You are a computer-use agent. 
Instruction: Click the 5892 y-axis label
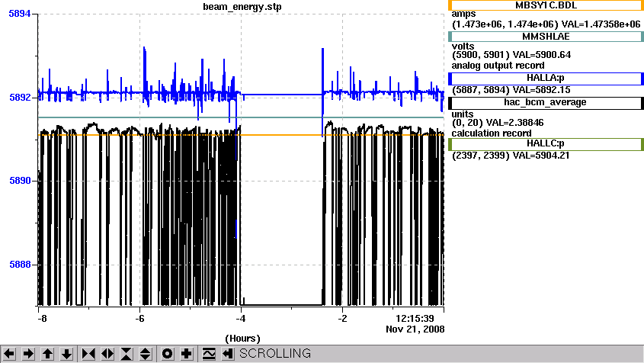point(20,98)
